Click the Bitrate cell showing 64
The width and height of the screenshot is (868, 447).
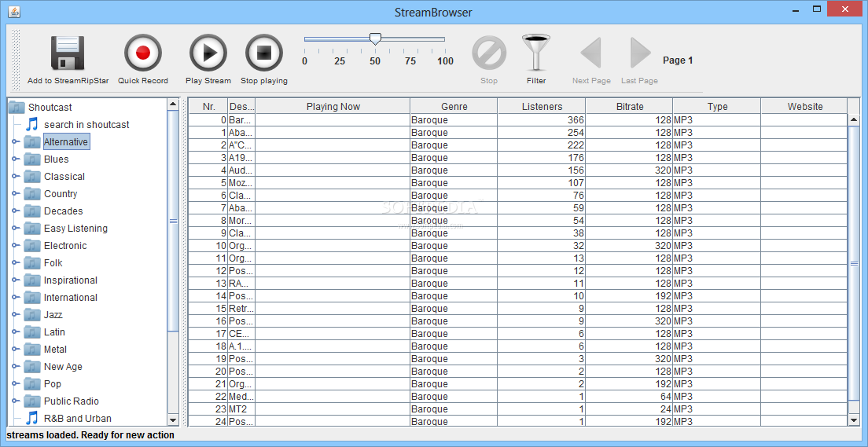(x=630, y=396)
